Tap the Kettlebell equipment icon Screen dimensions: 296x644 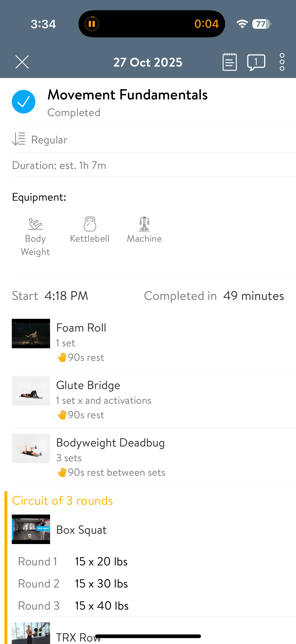click(x=90, y=224)
